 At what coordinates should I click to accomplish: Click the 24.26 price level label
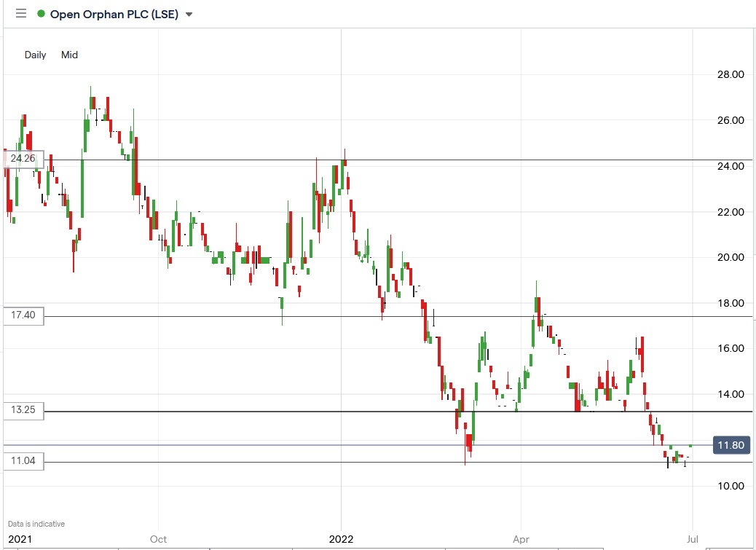coord(24,157)
